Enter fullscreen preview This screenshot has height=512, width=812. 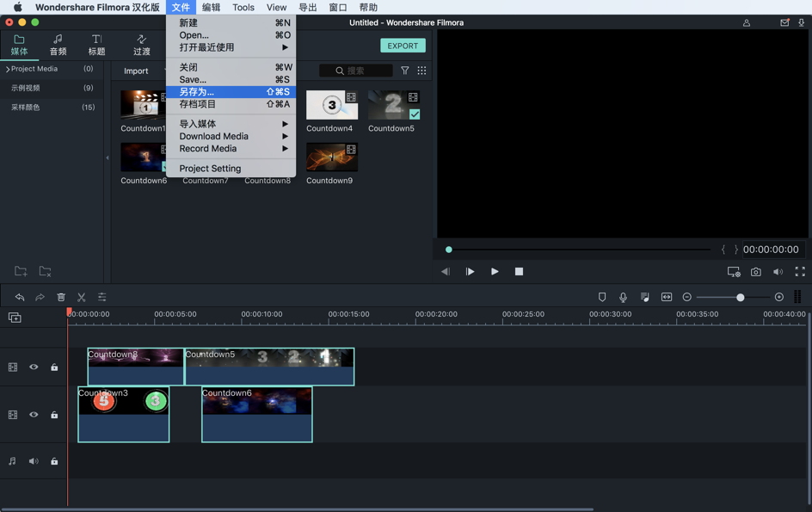[x=800, y=272]
